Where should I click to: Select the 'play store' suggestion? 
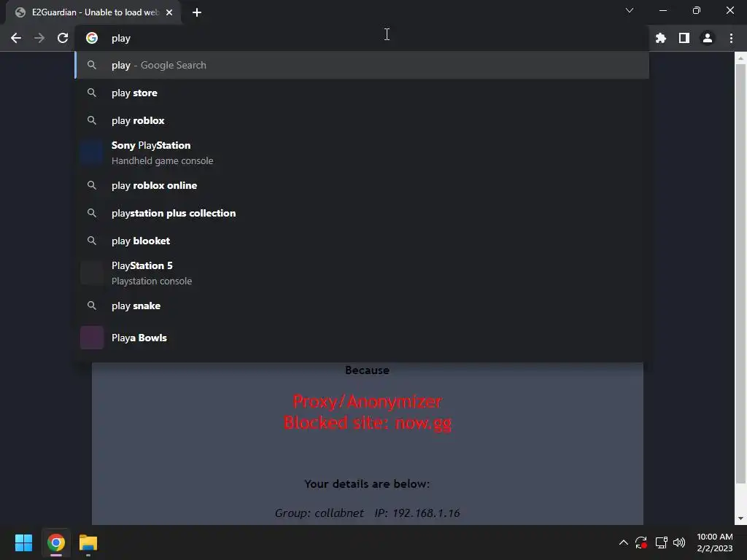coord(362,93)
